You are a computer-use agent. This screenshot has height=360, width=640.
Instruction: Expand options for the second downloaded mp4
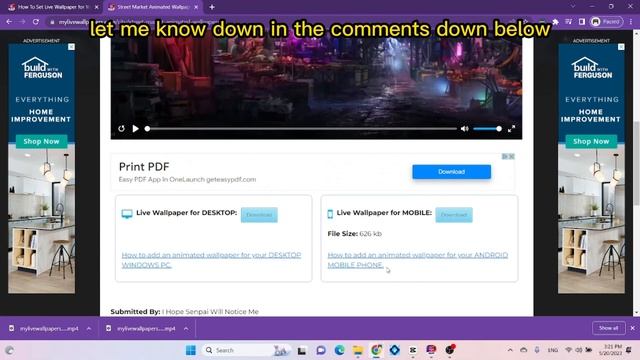[186, 329]
